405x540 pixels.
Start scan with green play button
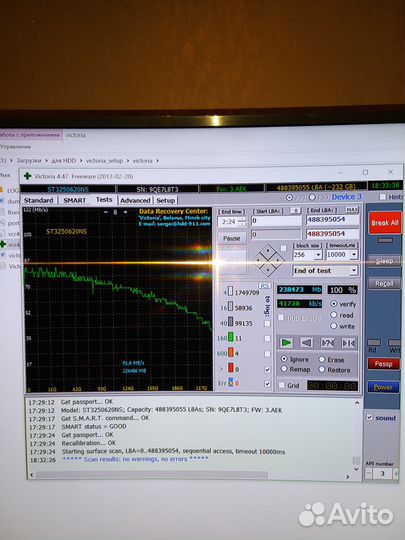[286, 343]
